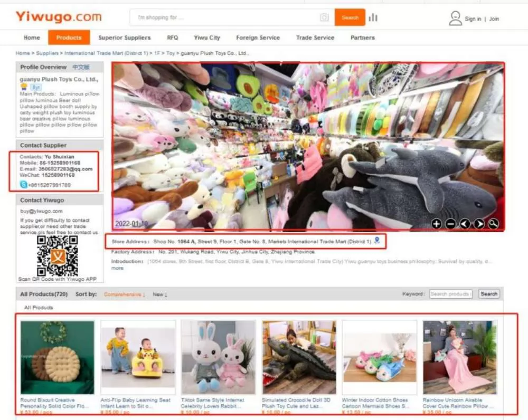The width and height of the screenshot is (528, 420).
Task: Focus the Keyword search products field
Action: (x=451, y=294)
